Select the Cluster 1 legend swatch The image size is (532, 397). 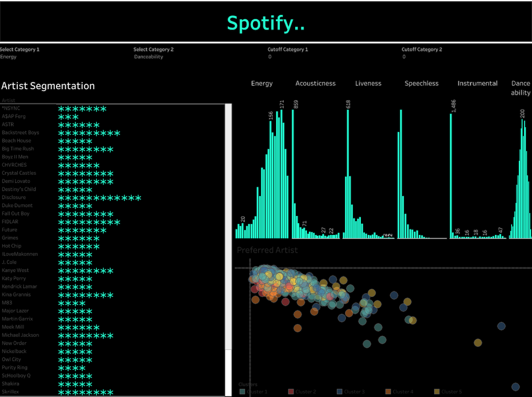point(242,392)
